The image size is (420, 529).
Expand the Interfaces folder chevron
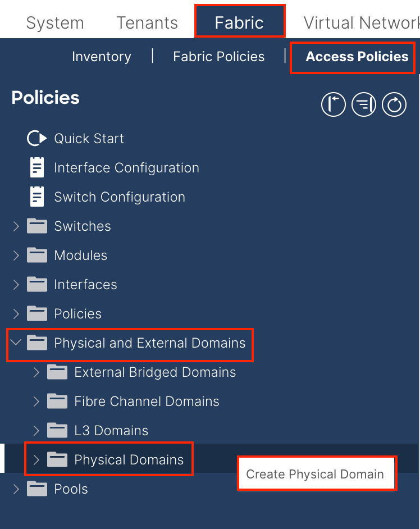(16, 285)
